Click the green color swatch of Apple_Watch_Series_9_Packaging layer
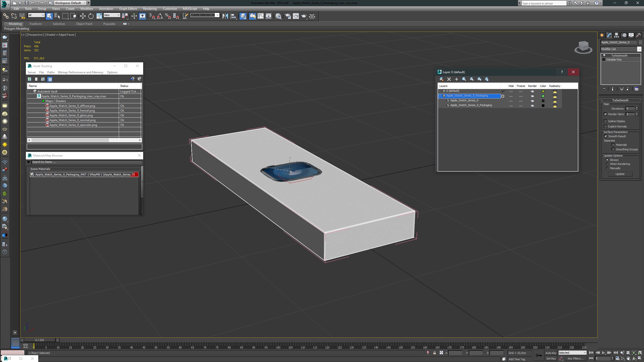This screenshot has width=644, height=362. coord(543,96)
